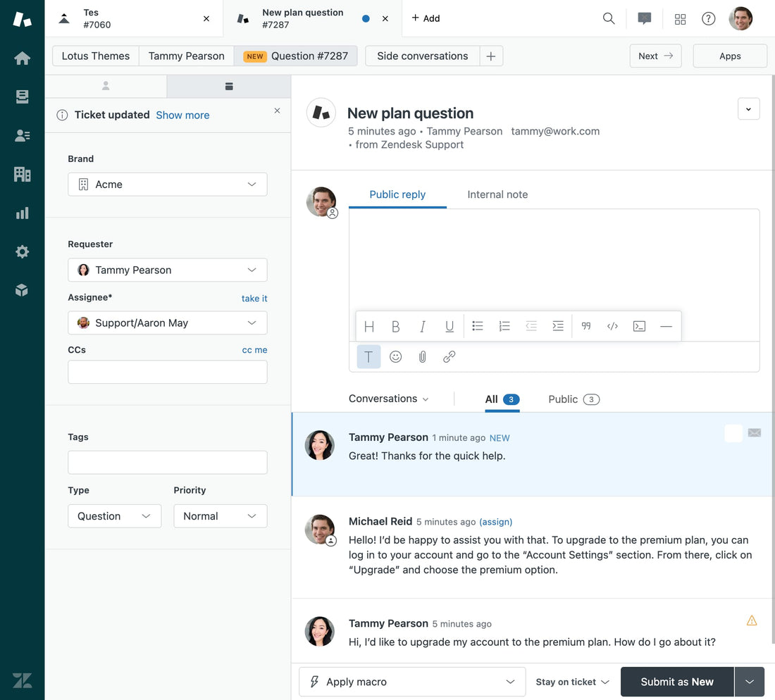The image size is (775, 700).
Task: Toggle the text formatting toolbar button
Action: (368, 357)
